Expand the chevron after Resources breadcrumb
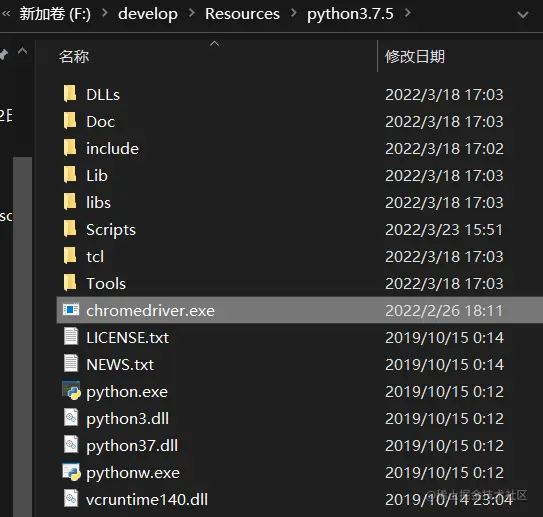The width and height of the screenshot is (543, 517). [294, 13]
